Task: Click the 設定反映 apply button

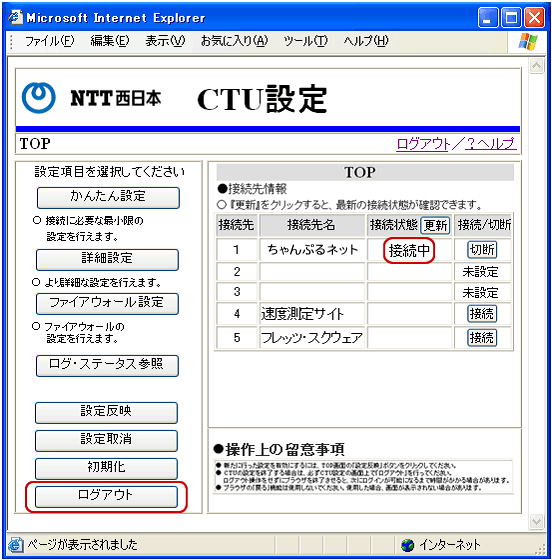Action: [x=106, y=412]
